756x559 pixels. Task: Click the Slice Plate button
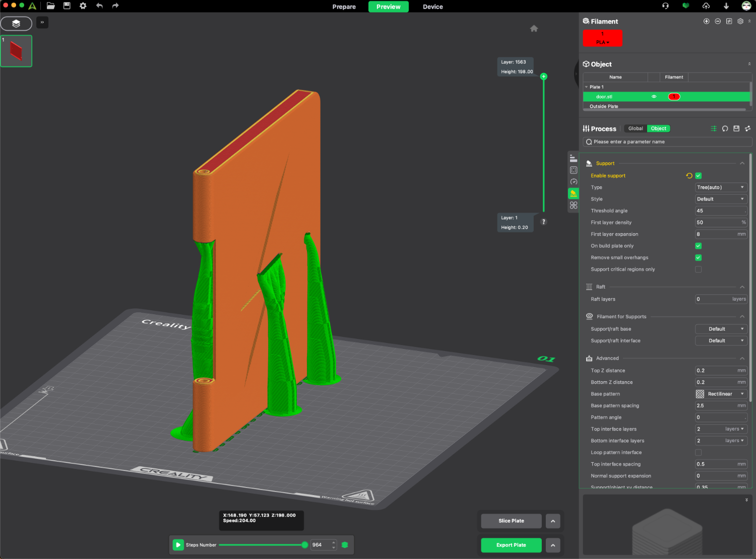click(512, 521)
